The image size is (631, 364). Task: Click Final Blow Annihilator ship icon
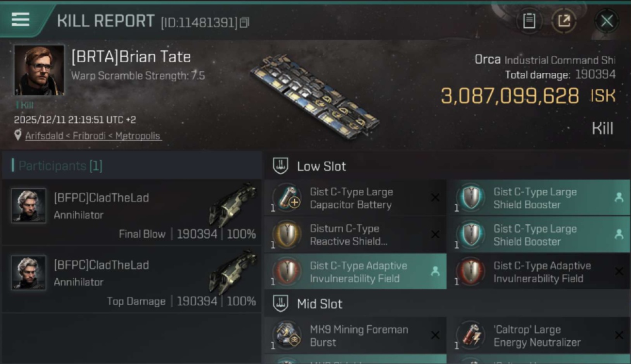point(232,205)
